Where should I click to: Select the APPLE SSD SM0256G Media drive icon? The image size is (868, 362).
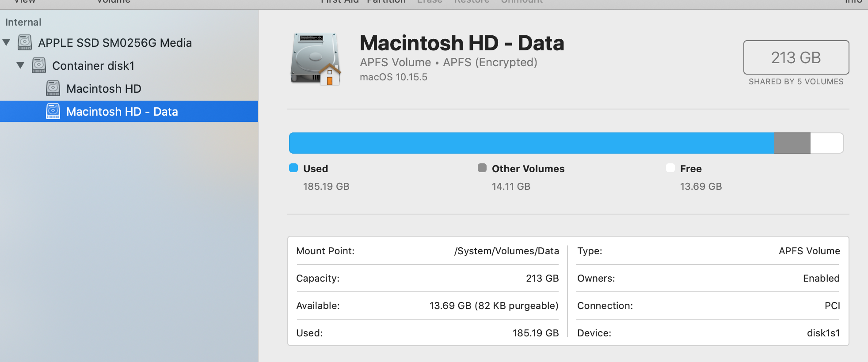25,43
